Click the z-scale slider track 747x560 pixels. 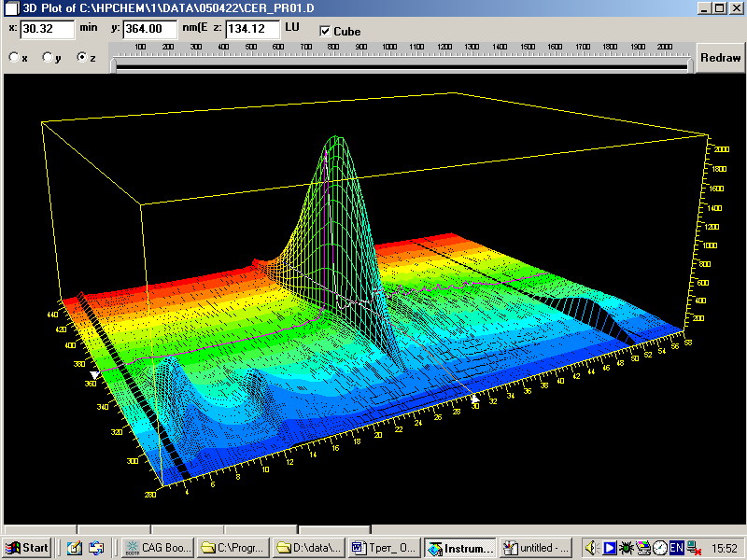(x=402, y=65)
